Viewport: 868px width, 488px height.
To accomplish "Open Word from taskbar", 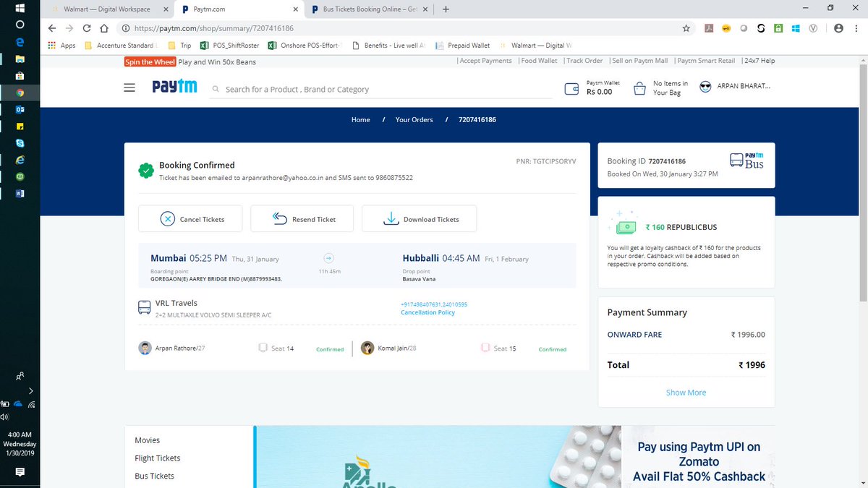I will click(20, 194).
